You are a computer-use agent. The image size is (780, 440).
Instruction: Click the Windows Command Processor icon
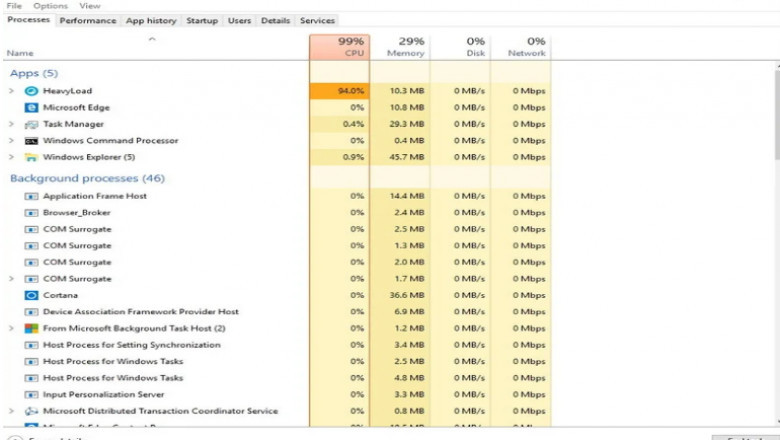tap(31, 141)
